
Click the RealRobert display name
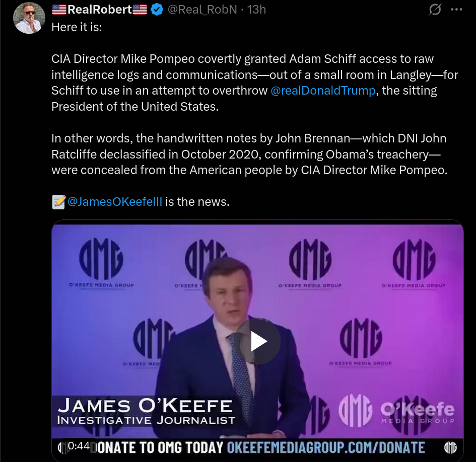click(99, 10)
